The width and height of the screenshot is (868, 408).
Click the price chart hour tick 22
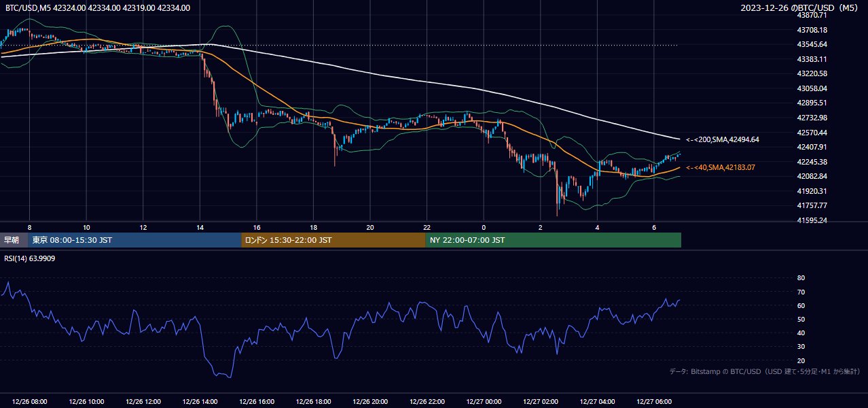427,227
